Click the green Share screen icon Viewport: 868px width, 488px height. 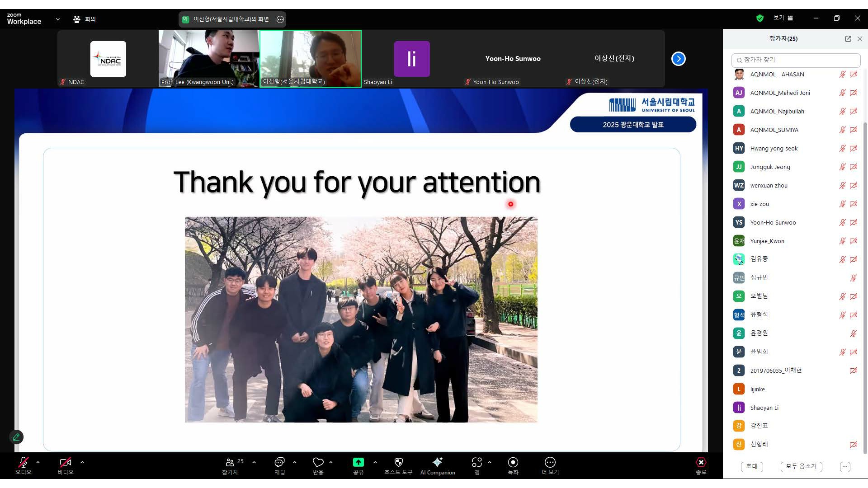[358, 462]
